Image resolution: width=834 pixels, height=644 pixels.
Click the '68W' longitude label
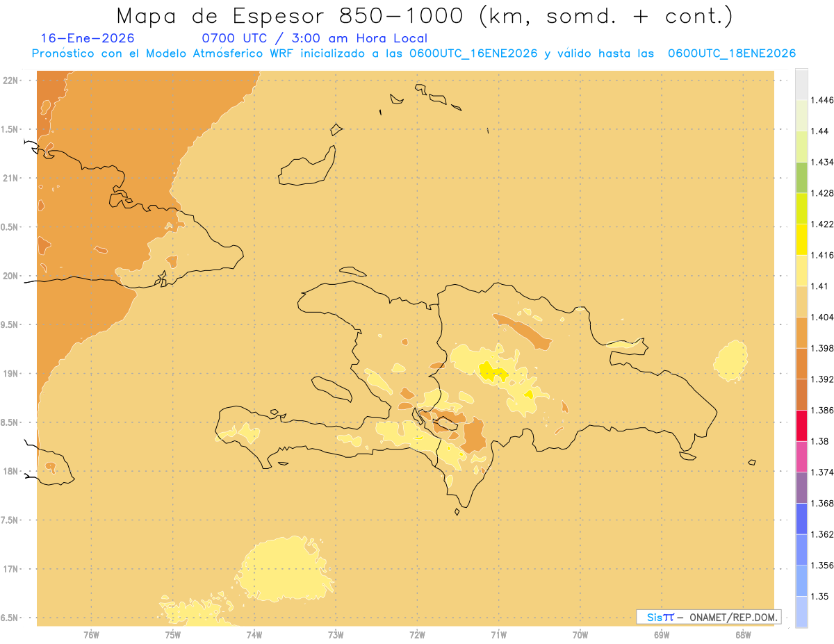pos(743,636)
